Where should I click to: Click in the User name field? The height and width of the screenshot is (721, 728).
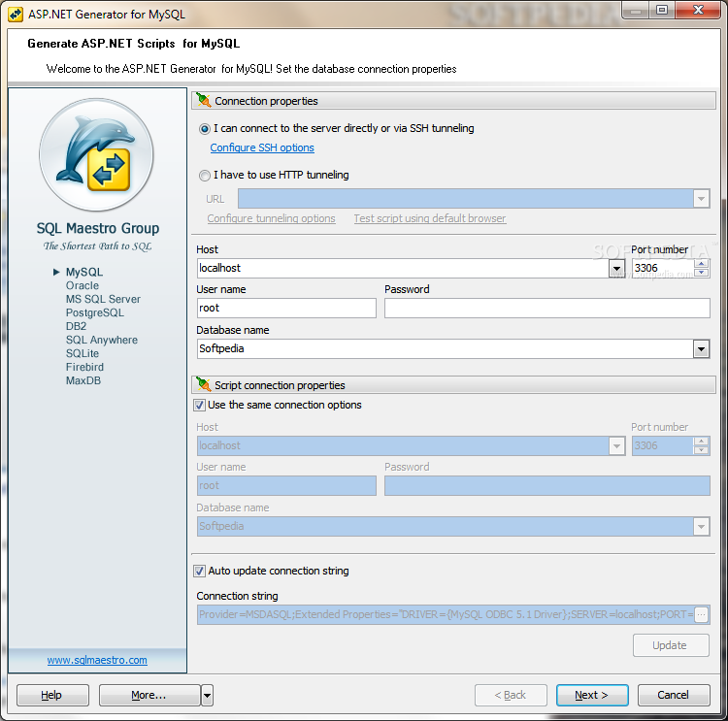pos(286,309)
